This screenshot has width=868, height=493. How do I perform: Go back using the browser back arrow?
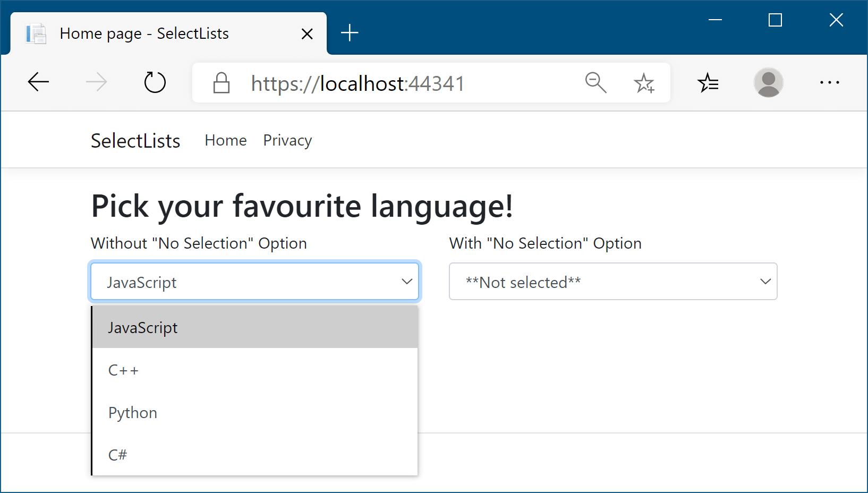[x=38, y=82]
